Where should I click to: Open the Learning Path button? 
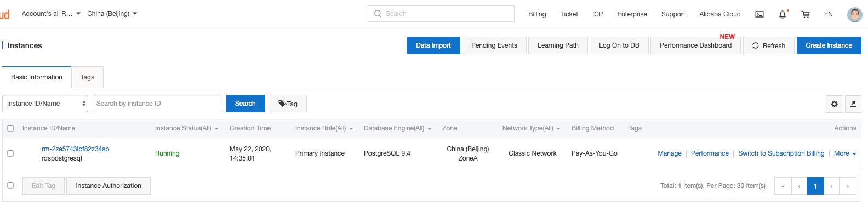[558, 45]
